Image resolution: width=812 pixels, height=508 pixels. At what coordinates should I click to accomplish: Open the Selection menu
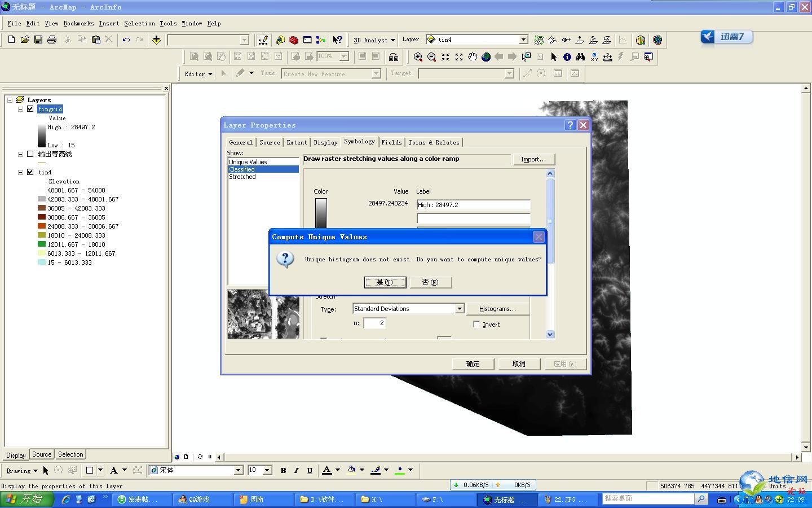point(139,23)
